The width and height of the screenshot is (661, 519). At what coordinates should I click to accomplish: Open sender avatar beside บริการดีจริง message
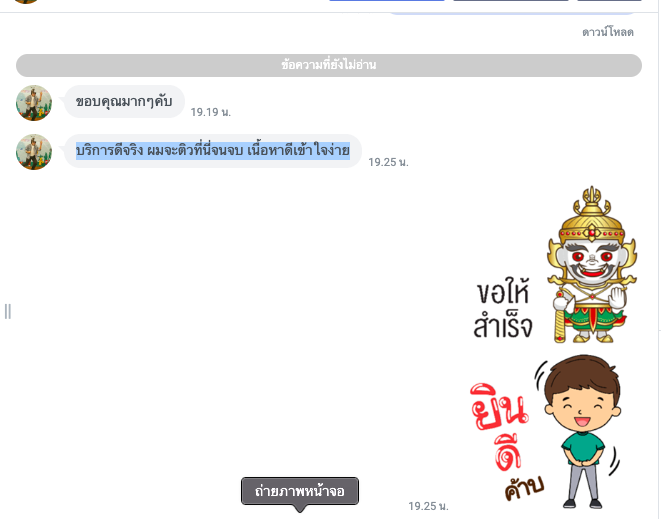coord(34,152)
